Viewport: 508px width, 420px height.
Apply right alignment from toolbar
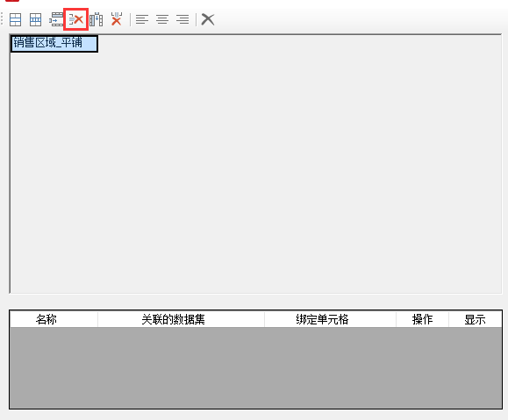click(182, 19)
